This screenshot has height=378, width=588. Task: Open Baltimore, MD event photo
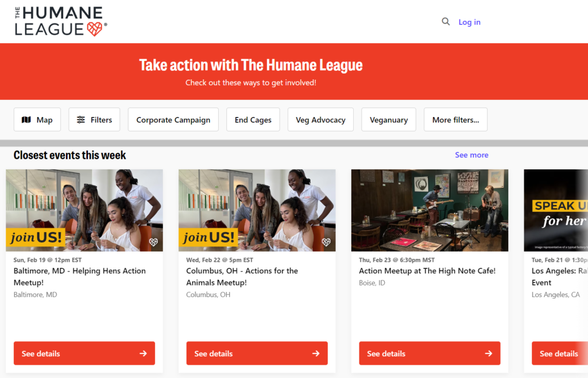(84, 210)
